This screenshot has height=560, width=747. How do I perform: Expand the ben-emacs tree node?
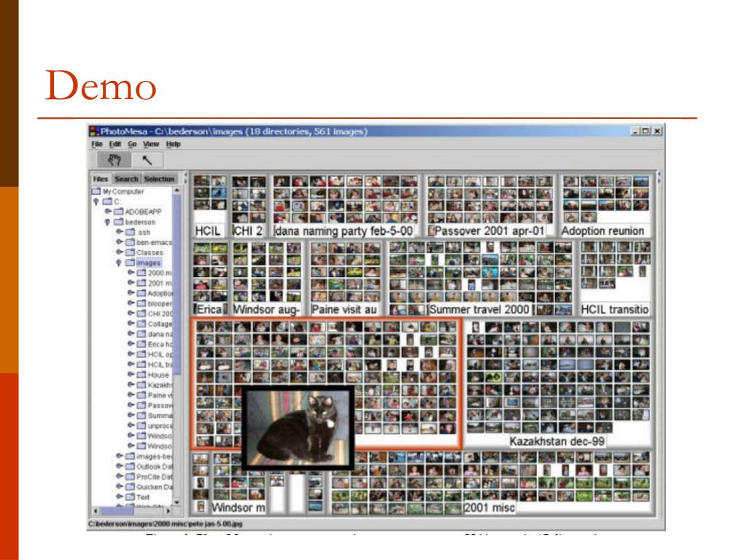click(120, 242)
